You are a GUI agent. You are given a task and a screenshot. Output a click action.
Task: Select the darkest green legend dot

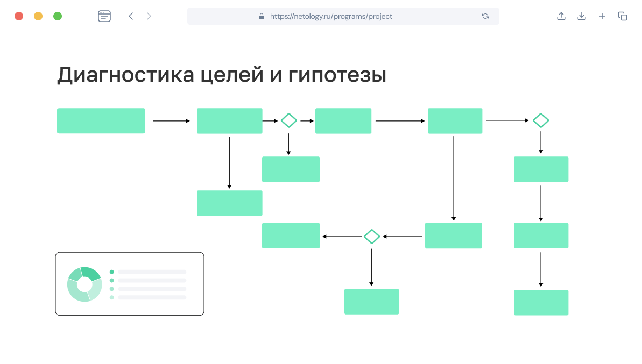click(x=112, y=272)
